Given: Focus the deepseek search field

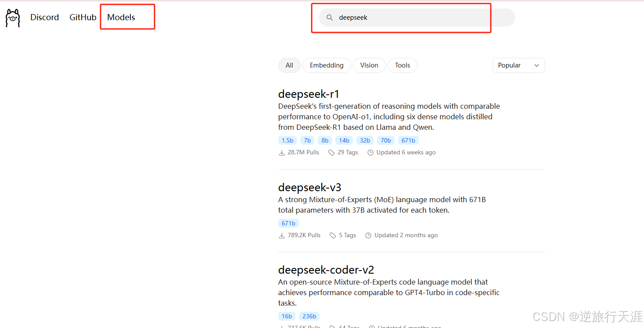Looking at the screenshot, I should coord(417,18).
